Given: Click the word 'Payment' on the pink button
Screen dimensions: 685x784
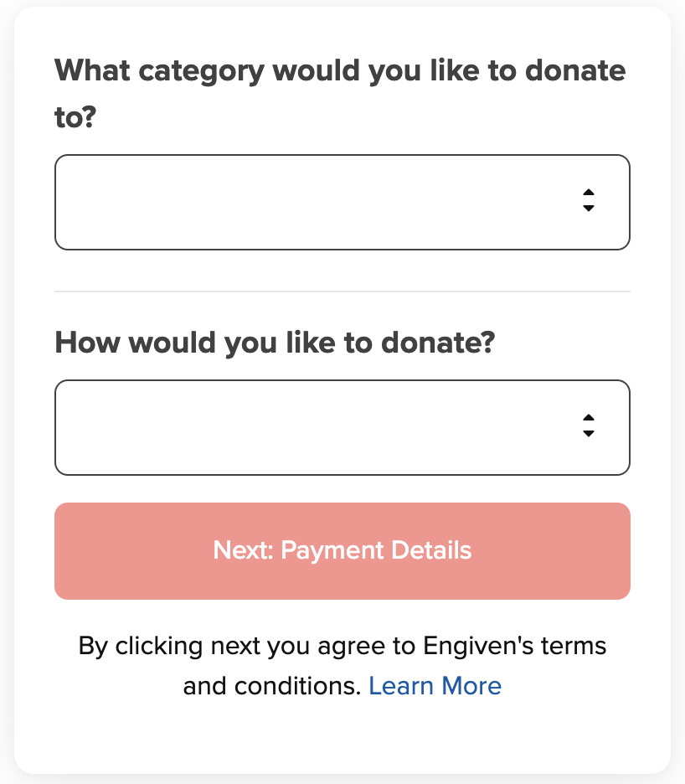Looking at the screenshot, I should click(x=332, y=551).
